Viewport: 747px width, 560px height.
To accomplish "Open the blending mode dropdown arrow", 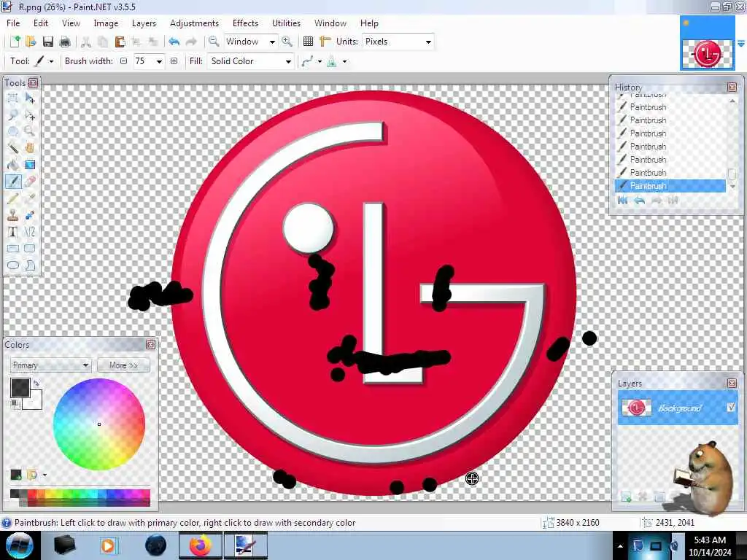I will (x=344, y=61).
